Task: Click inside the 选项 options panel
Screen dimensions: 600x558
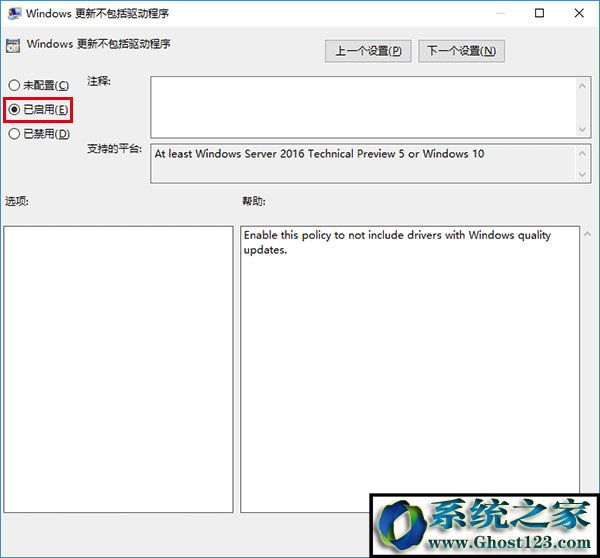Action: point(118,369)
